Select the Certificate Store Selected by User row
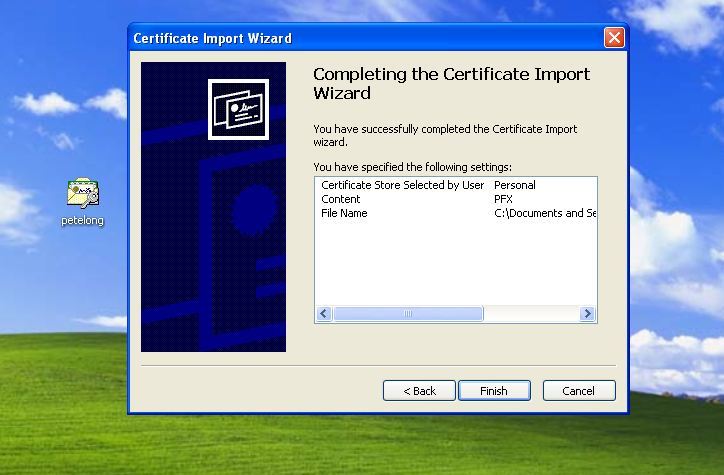 point(456,185)
